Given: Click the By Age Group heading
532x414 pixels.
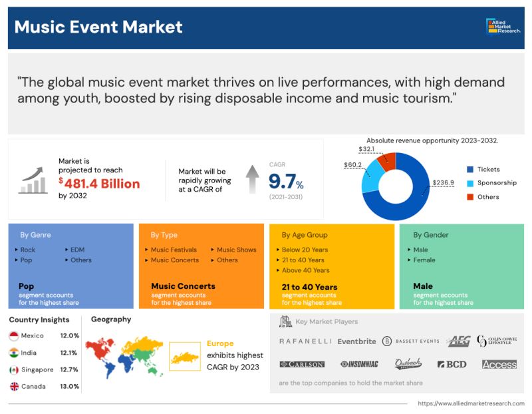Looking at the screenshot, I should (x=305, y=235).
